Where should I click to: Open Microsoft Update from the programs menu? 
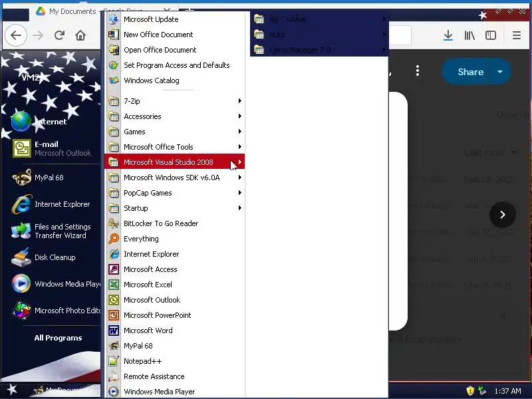pyautogui.click(x=174, y=19)
